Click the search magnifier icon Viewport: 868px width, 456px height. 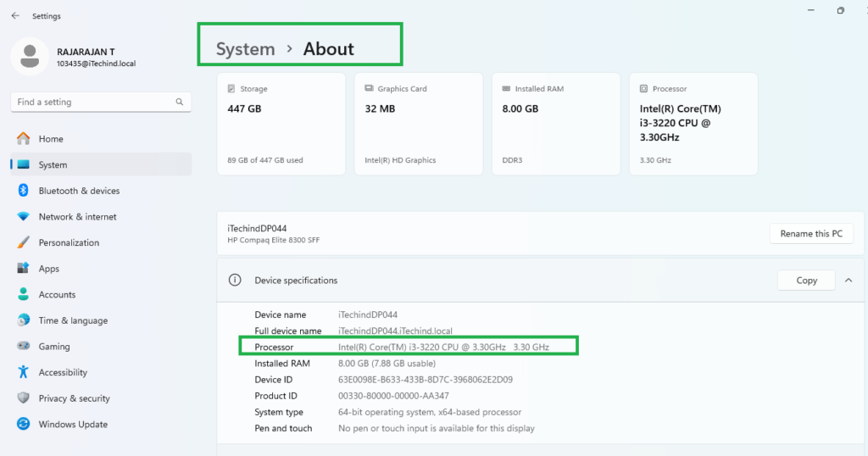click(180, 102)
